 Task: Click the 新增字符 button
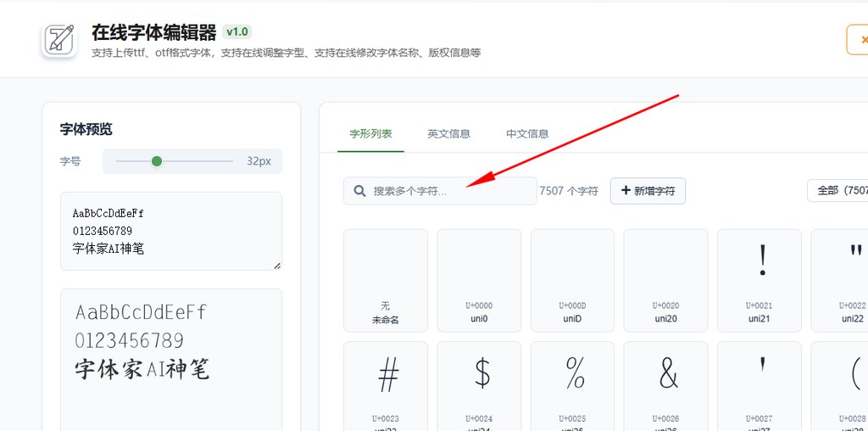648,191
